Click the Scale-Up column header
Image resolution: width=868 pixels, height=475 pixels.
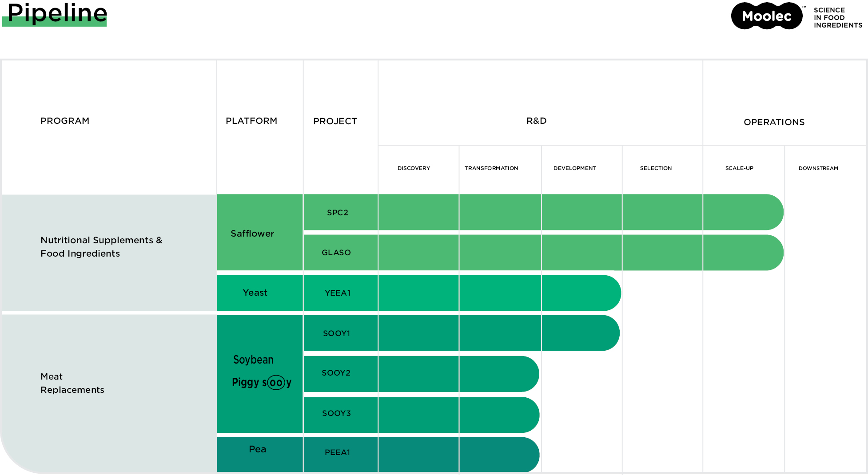point(739,168)
